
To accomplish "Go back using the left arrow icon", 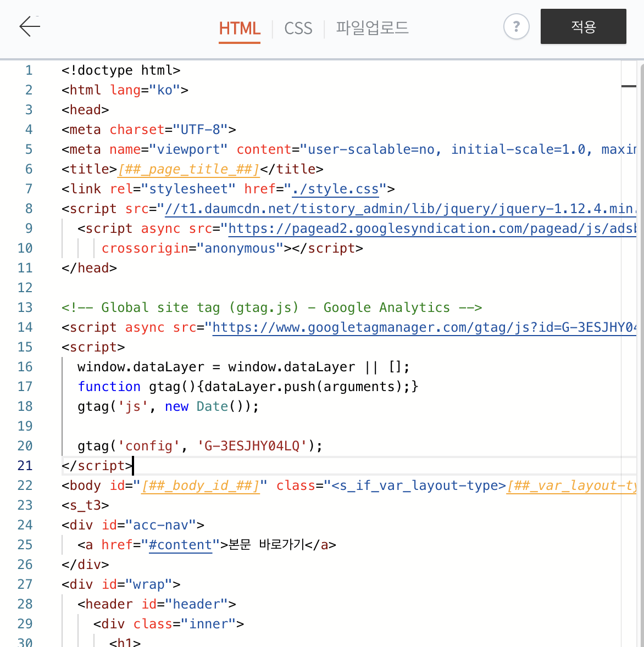I will point(30,26).
